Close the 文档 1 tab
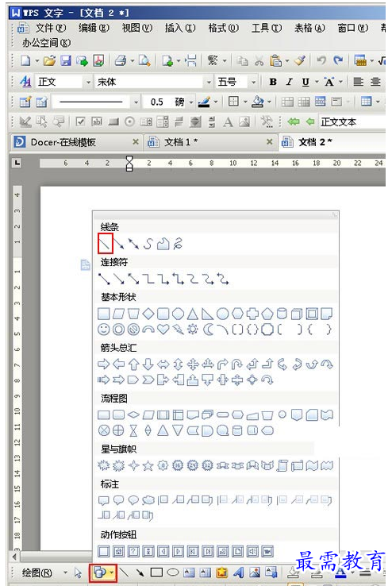Image resolution: width=392 pixels, height=586 pixels. (270, 141)
